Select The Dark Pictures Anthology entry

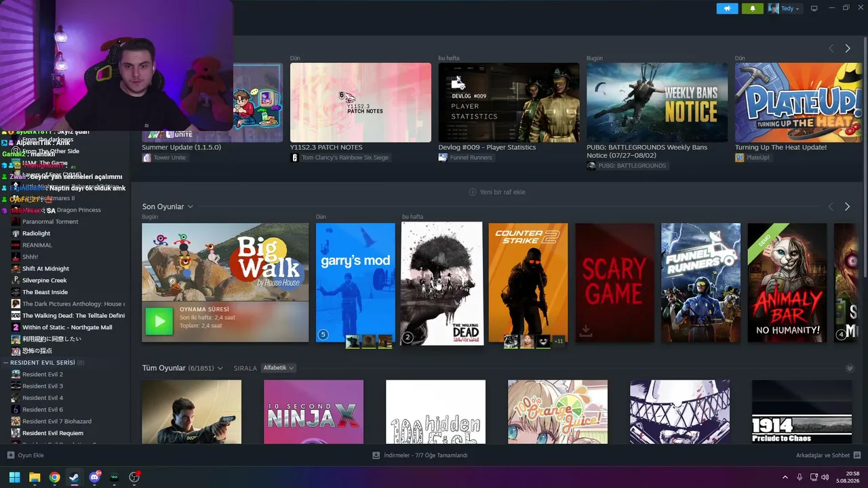pos(68,304)
